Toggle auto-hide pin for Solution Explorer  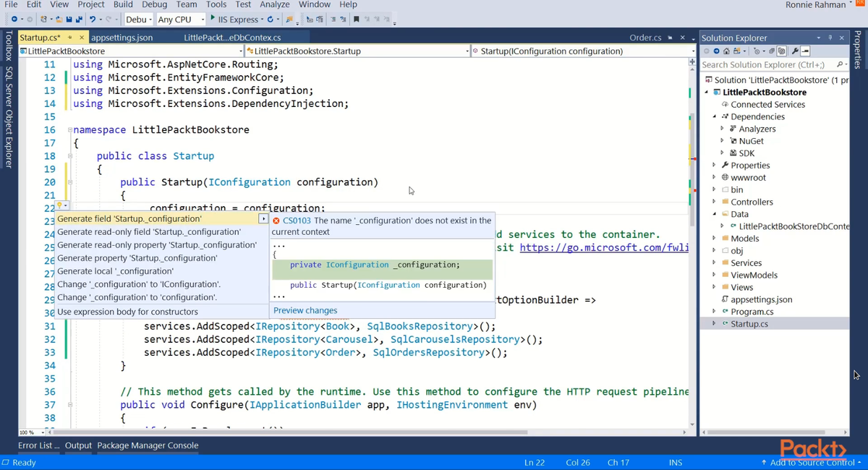click(830, 38)
